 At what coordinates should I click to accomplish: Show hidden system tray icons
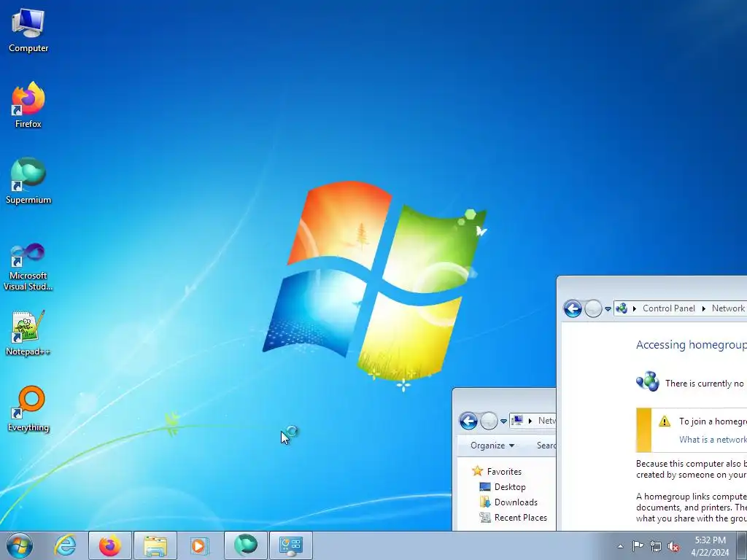tap(620, 546)
